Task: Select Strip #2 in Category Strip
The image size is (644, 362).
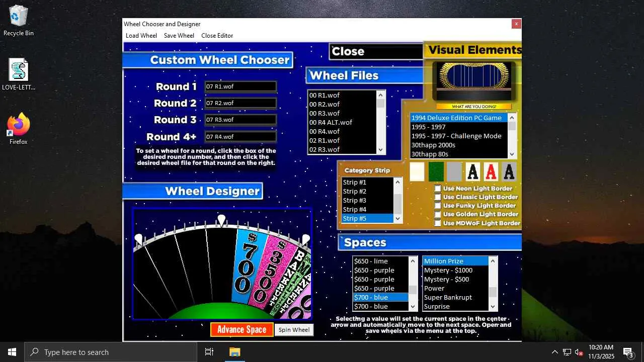Action: 367,191
